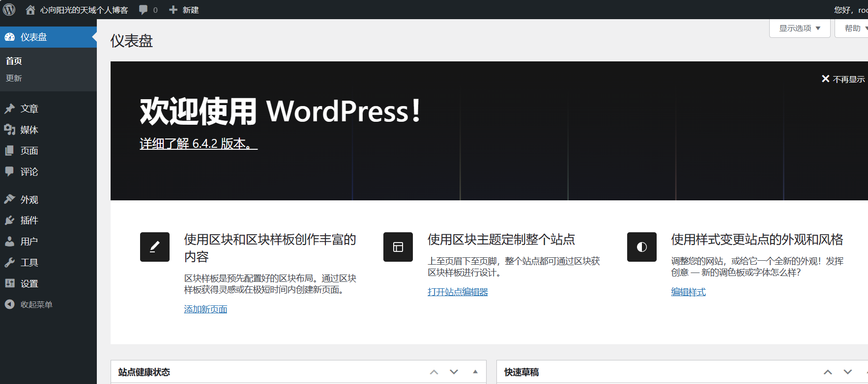Screen dimensions: 868x384
Task: Click the 站点健康状态 panel heading
Action: [x=144, y=372]
